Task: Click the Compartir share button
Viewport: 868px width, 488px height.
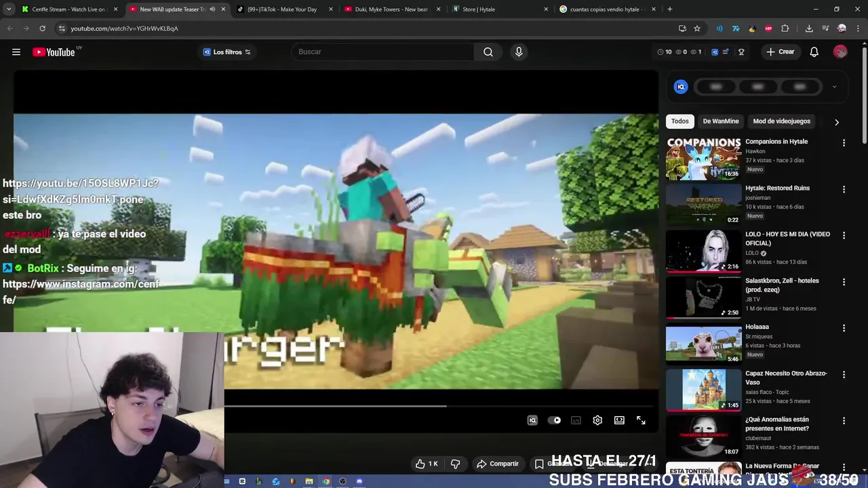Action: [498, 464]
